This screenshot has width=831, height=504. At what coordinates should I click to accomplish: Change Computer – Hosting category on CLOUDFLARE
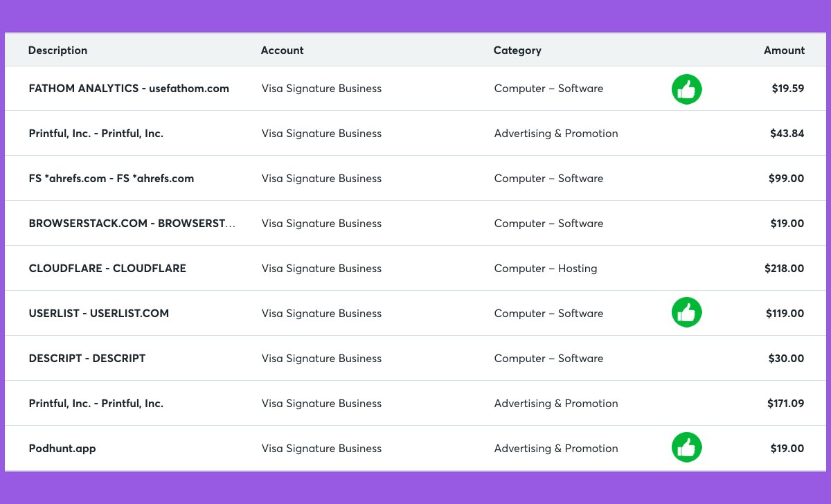(x=545, y=269)
